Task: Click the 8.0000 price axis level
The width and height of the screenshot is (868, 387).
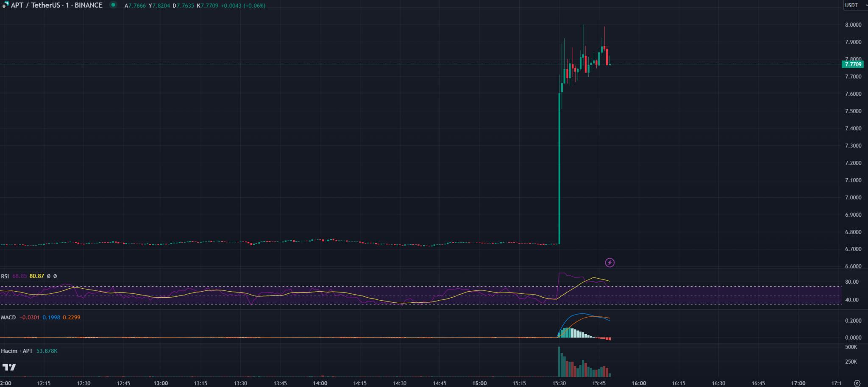Action: click(853, 25)
